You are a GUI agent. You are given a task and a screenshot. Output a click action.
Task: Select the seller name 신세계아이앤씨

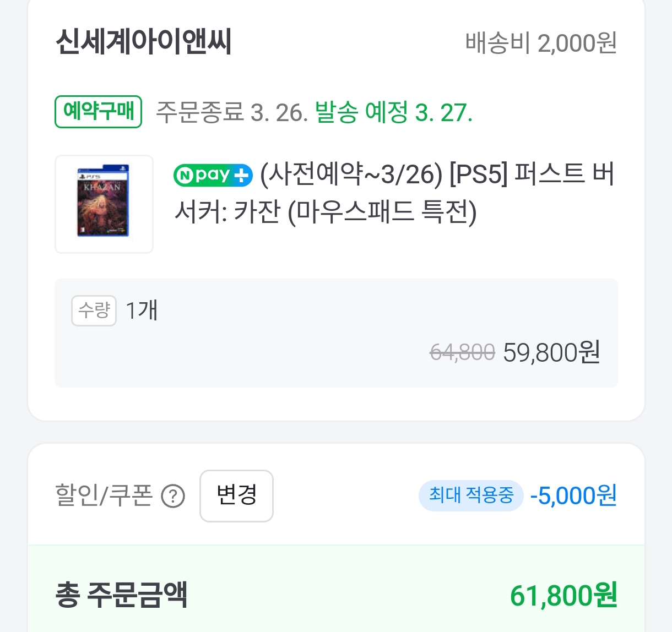[x=144, y=42]
